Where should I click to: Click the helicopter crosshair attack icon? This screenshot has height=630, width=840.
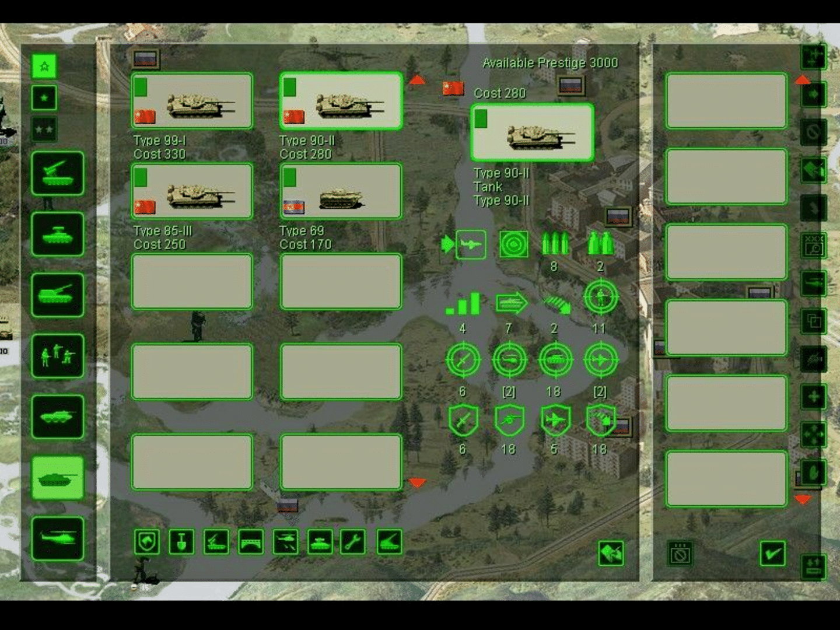click(509, 360)
